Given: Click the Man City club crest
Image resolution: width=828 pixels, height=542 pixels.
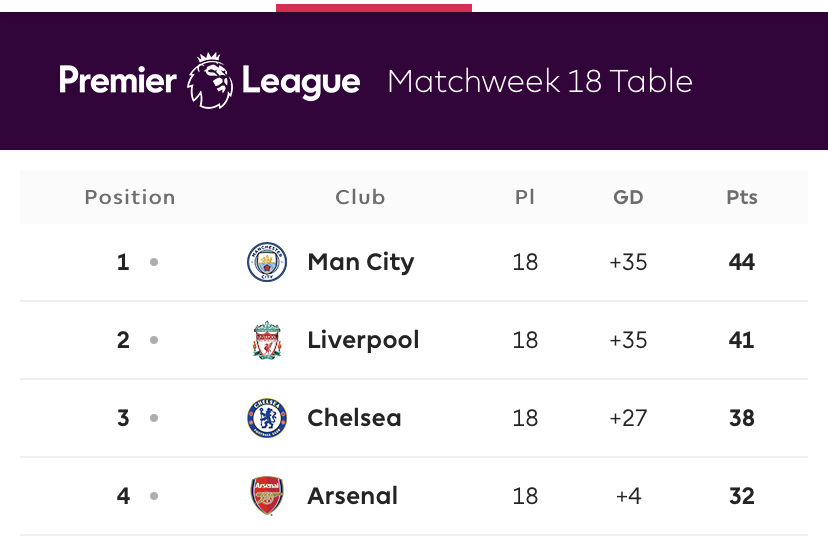Looking at the screenshot, I should (267, 262).
